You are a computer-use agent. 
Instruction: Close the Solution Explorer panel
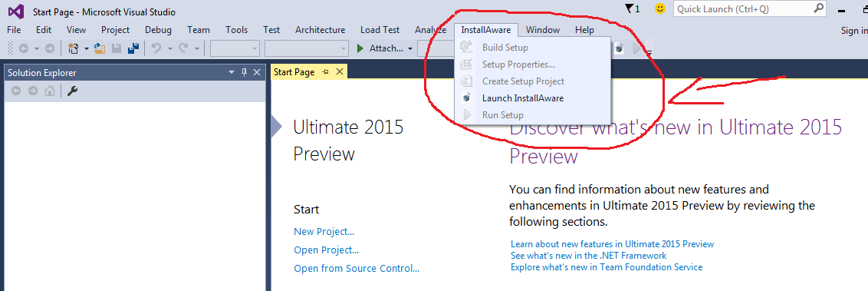(257, 73)
